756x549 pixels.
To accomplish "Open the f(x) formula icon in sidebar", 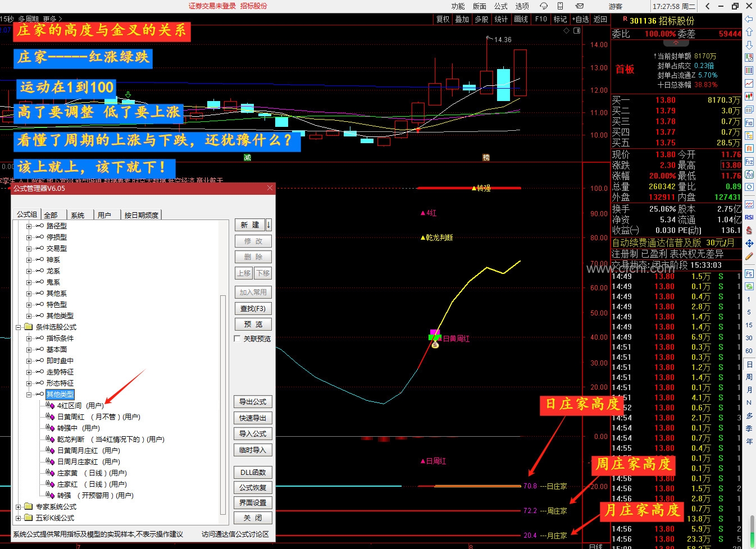I will coord(749,174).
